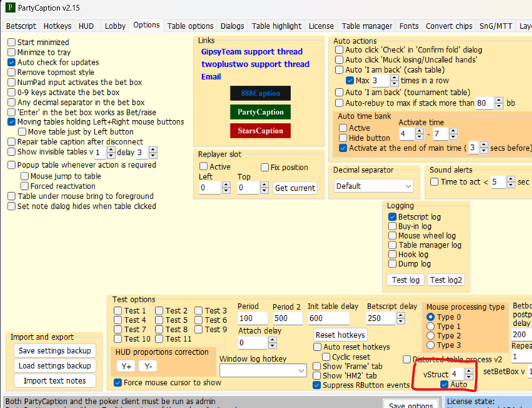This screenshot has height=408, width=532.
Task: Click the vStruct spinner arrows
Action: (469, 374)
